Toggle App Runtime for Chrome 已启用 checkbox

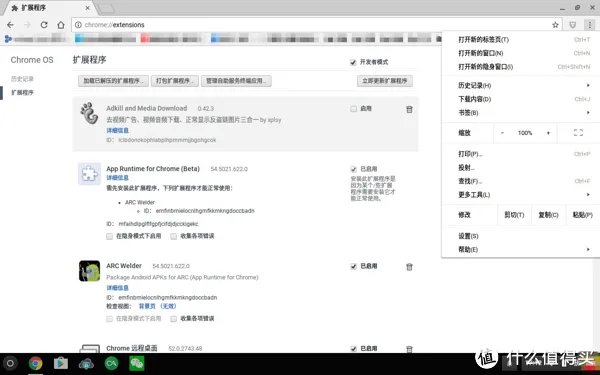pos(353,169)
